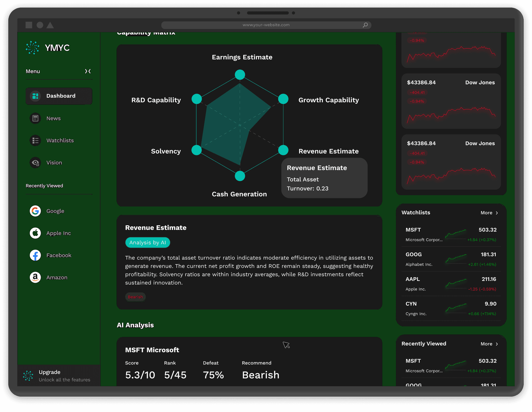The height and width of the screenshot is (412, 532).
Task: Select the Earnings Estimate radar node
Action: coord(240,75)
